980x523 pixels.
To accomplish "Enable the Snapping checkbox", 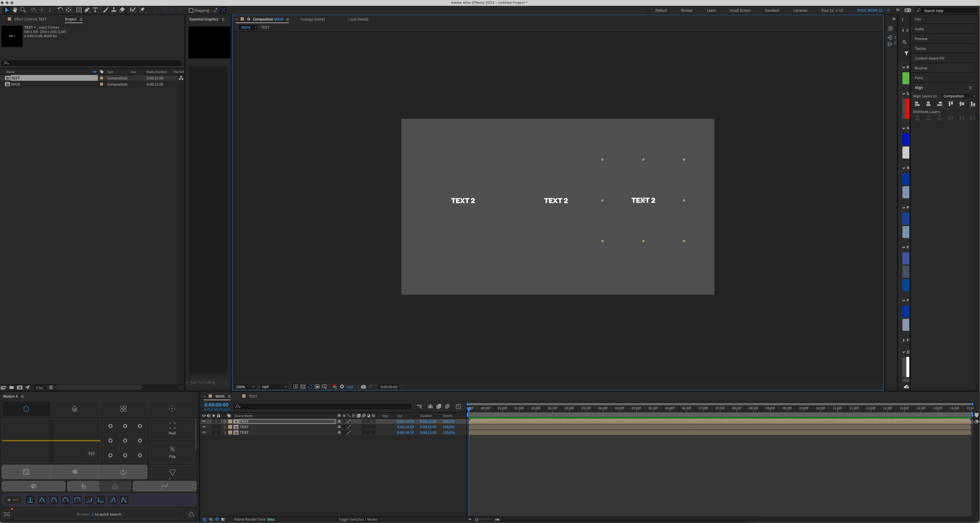I will pyautogui.click(x=191, y=10).
